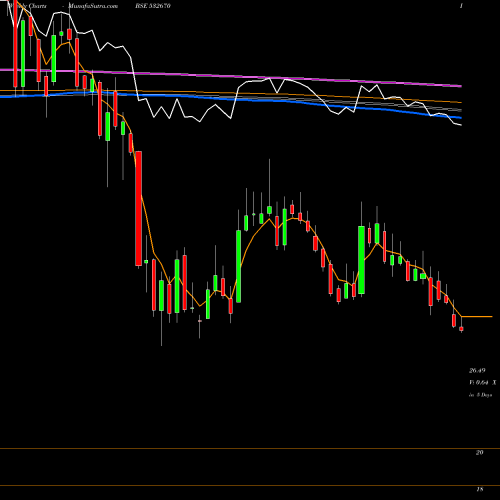Click the 'MunafaSutra.com' text at top

[93, 6]
